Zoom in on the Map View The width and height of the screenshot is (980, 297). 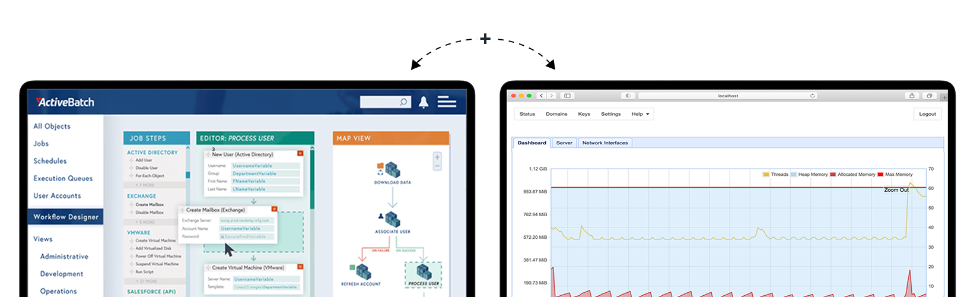(437, 157)
